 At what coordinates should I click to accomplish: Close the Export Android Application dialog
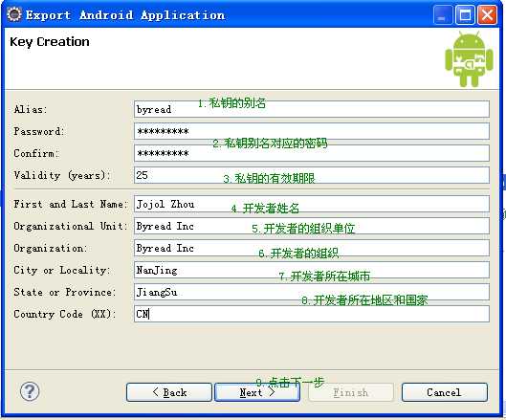point(487,15)
